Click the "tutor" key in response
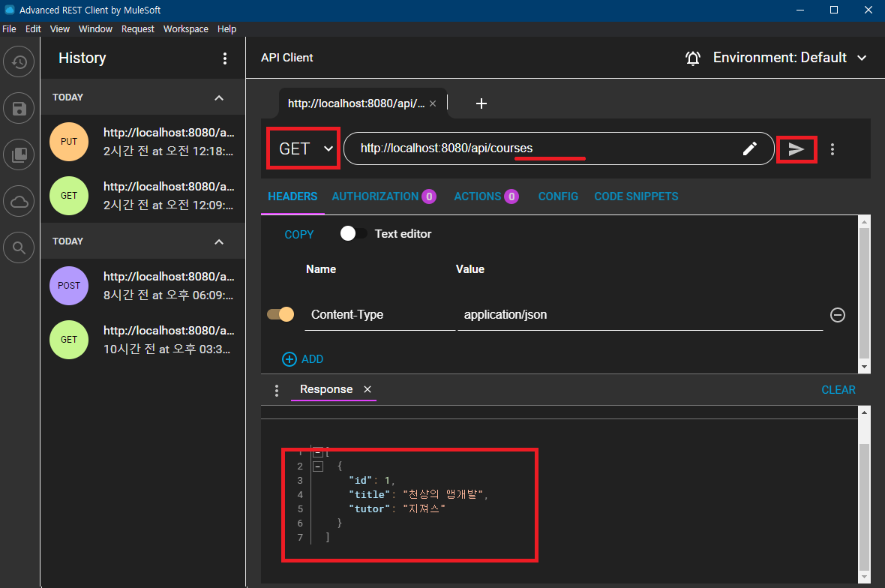Screen dimensions: 885x588 [x=370, y=509]
